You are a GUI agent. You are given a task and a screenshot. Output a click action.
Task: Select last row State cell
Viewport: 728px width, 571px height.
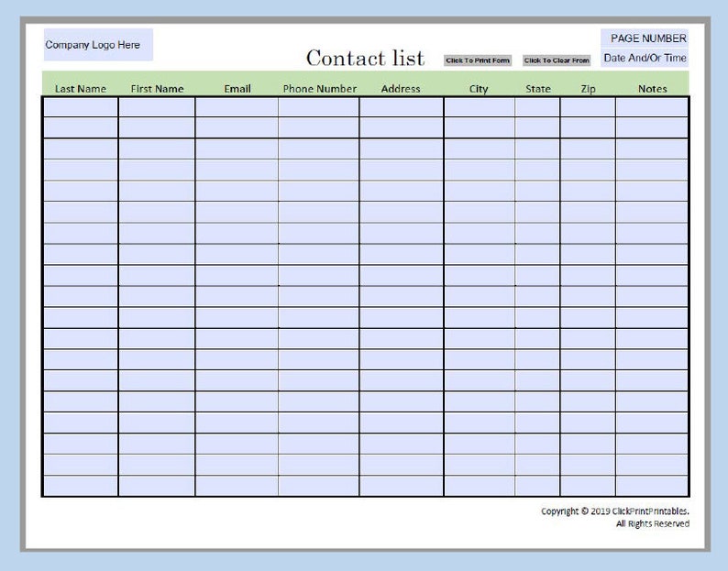point(537,486)
